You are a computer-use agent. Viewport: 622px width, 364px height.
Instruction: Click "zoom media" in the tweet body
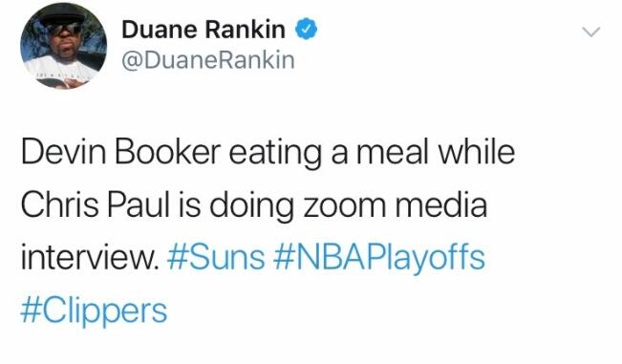396,205
